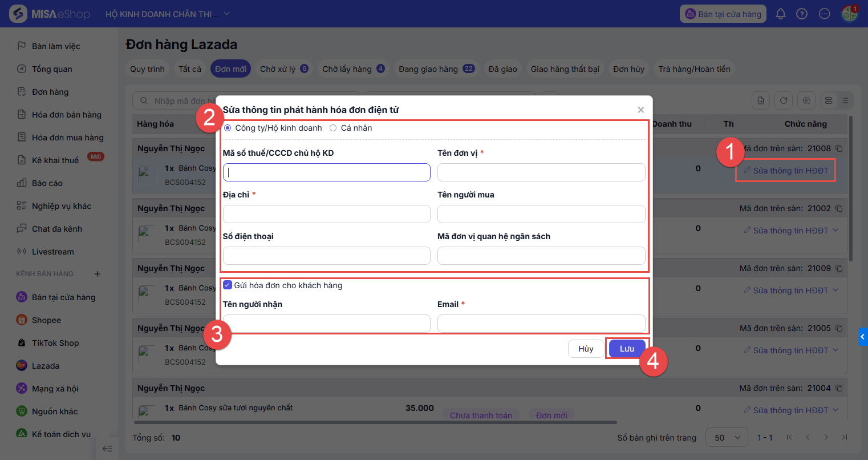Switch to the compact list view layout
This screenshot has height=460, width=868.
point(845,100)
